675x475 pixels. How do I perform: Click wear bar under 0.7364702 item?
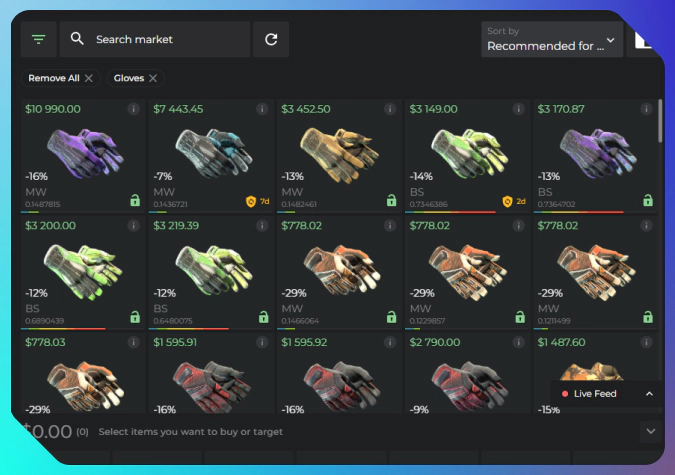point(596,212)
